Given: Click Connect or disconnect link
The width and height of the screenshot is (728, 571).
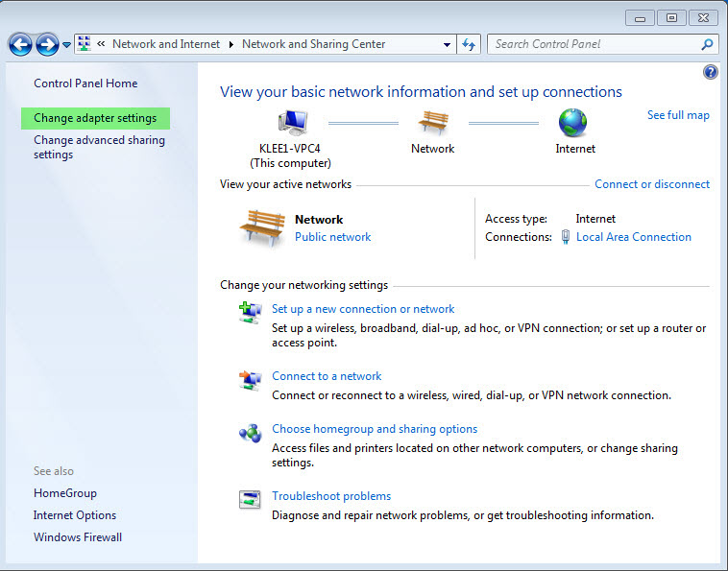Looking at the screenshot, I should 652,184.
